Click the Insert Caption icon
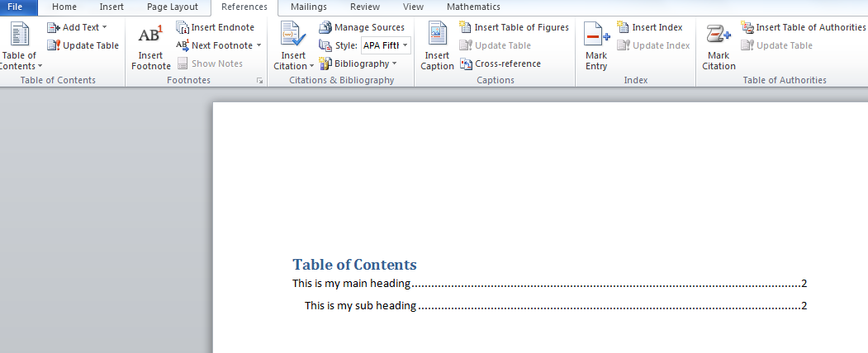Viewport: 868px width, 353px height. 437,37
